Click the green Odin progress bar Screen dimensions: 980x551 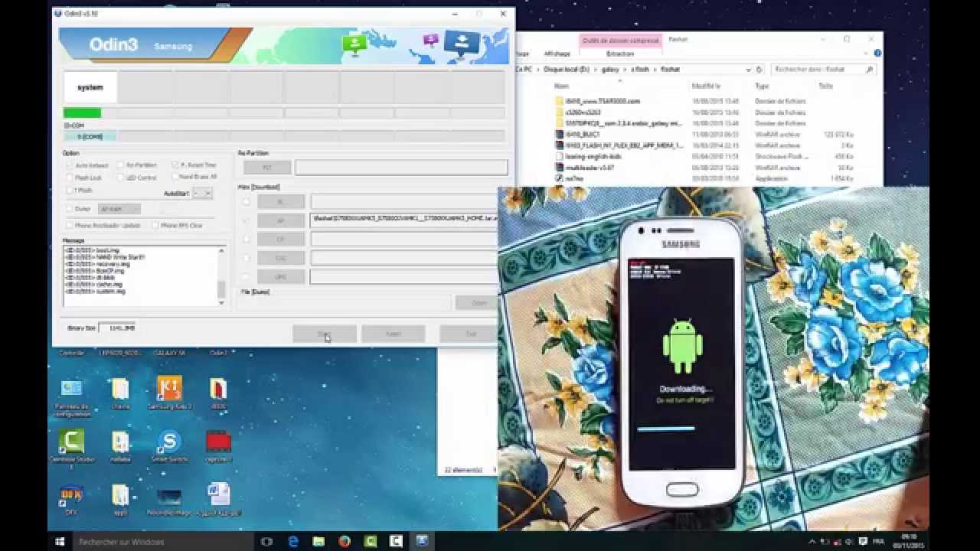click(x=82, y=113)
